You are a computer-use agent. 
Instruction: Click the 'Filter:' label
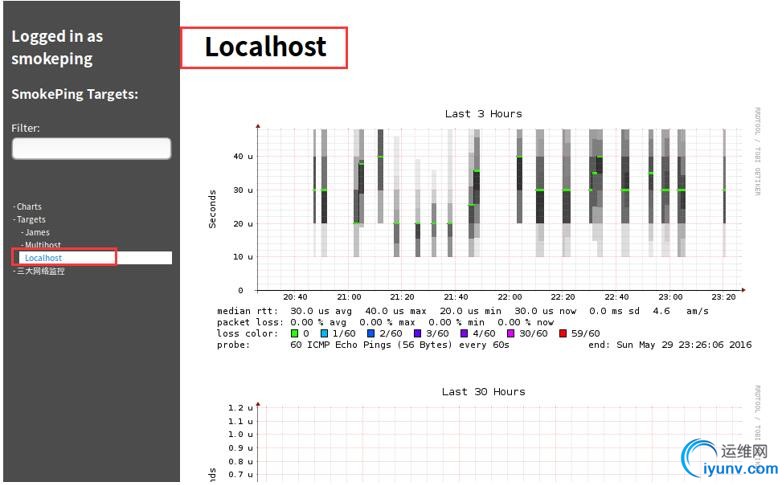pos(26,128)
